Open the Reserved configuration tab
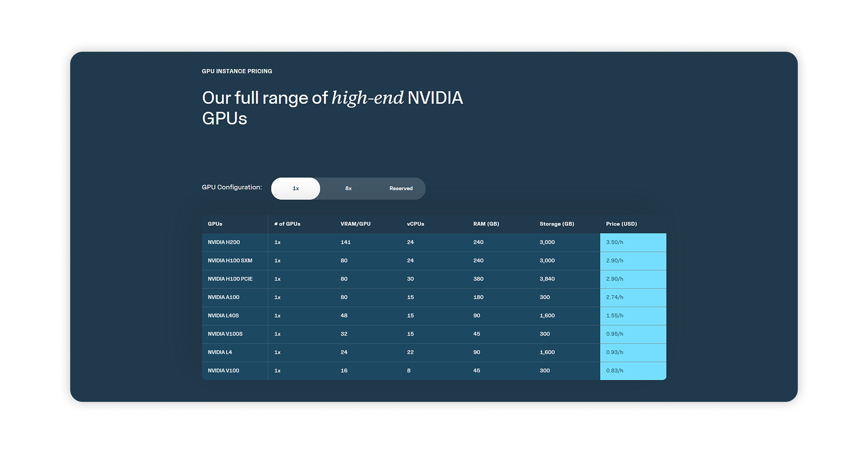 (401, 188)
